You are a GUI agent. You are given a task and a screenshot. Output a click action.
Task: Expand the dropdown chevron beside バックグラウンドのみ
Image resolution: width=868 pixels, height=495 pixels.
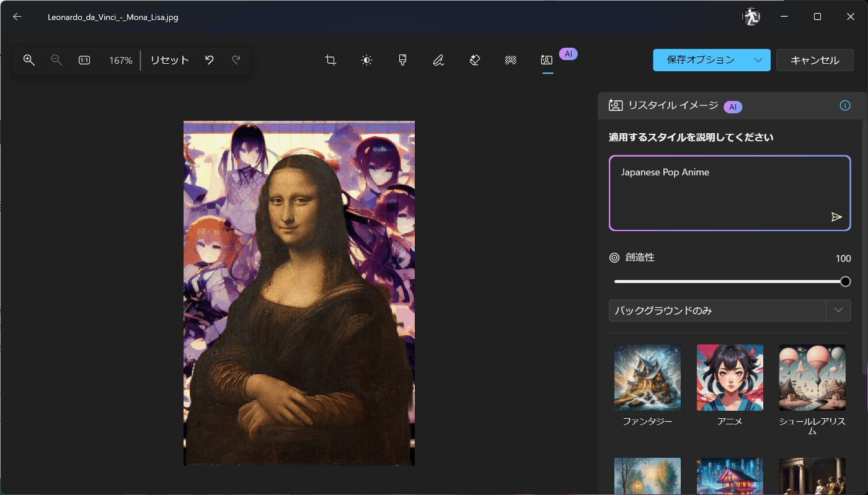pos(838,310)
